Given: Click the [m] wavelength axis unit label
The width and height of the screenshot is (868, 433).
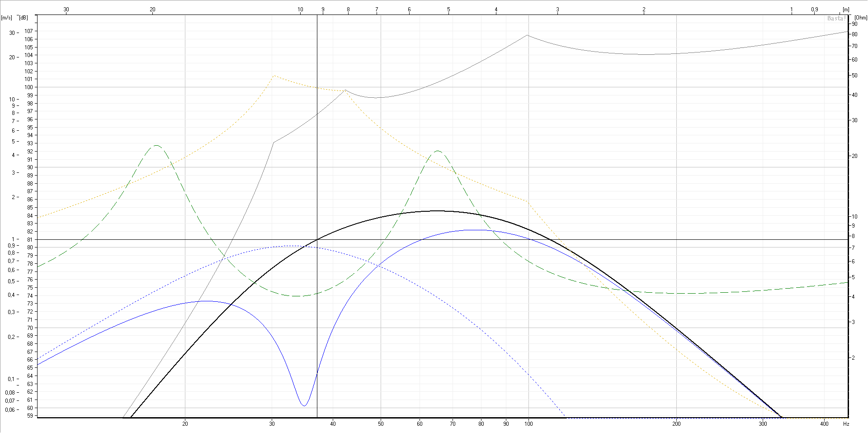Looking at the screenshot, I should pyautogui.click(x=846, y=10).
